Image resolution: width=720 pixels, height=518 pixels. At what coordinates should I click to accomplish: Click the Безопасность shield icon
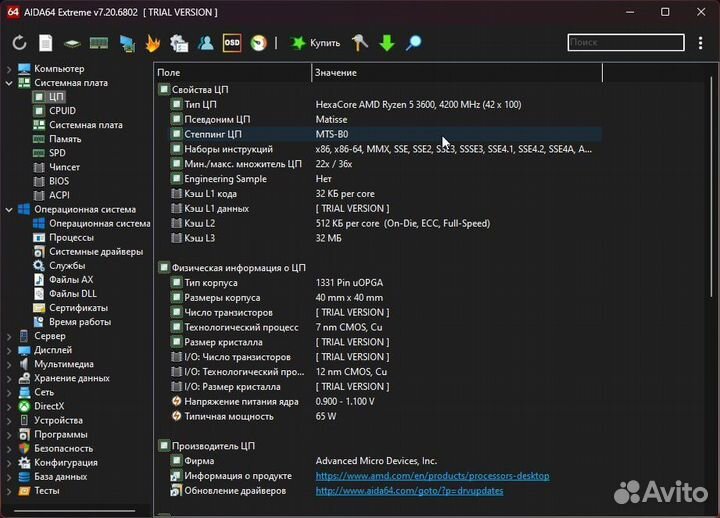24,449
